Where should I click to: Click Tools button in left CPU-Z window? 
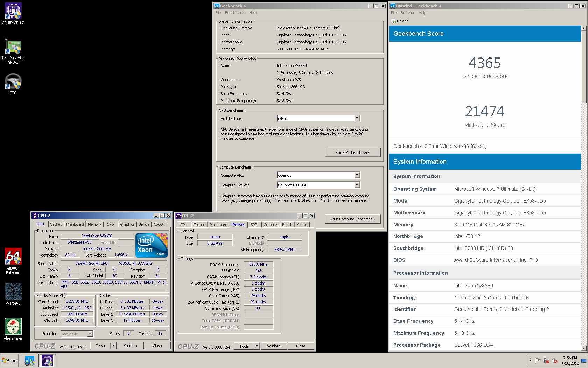100,346
